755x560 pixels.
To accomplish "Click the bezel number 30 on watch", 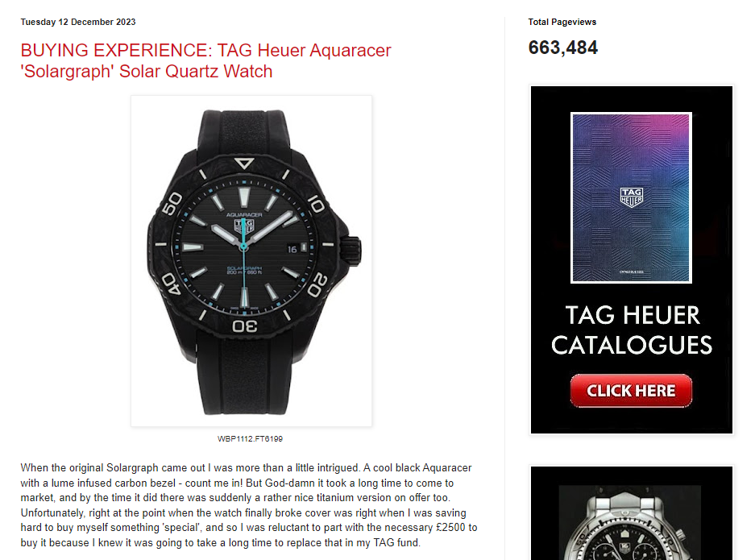I will click(x=245, y=326).
